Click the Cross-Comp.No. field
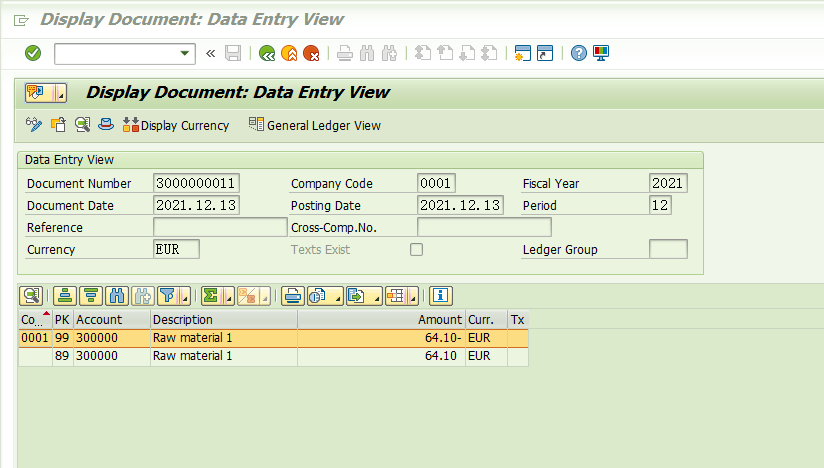824x468 pixels. [x=484, y=227]
